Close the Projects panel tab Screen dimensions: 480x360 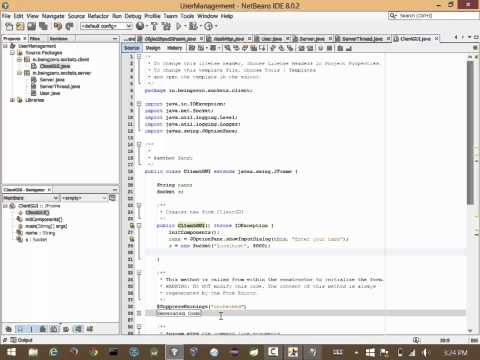pos(25,39)
